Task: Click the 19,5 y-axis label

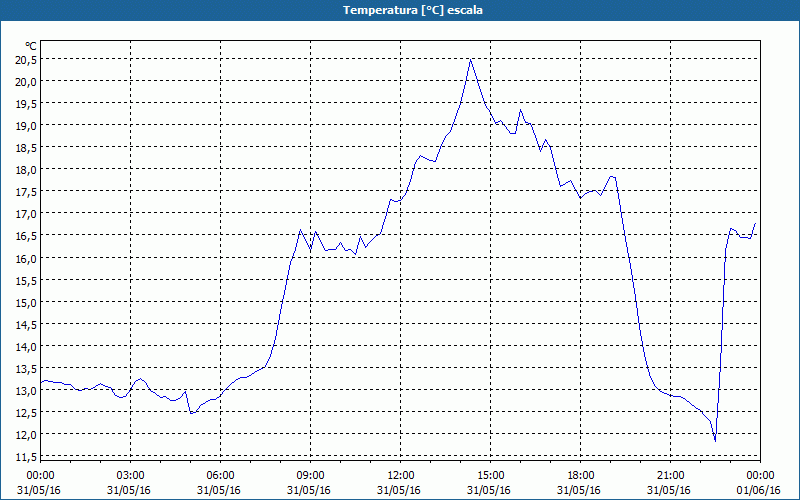Action: 27,104
